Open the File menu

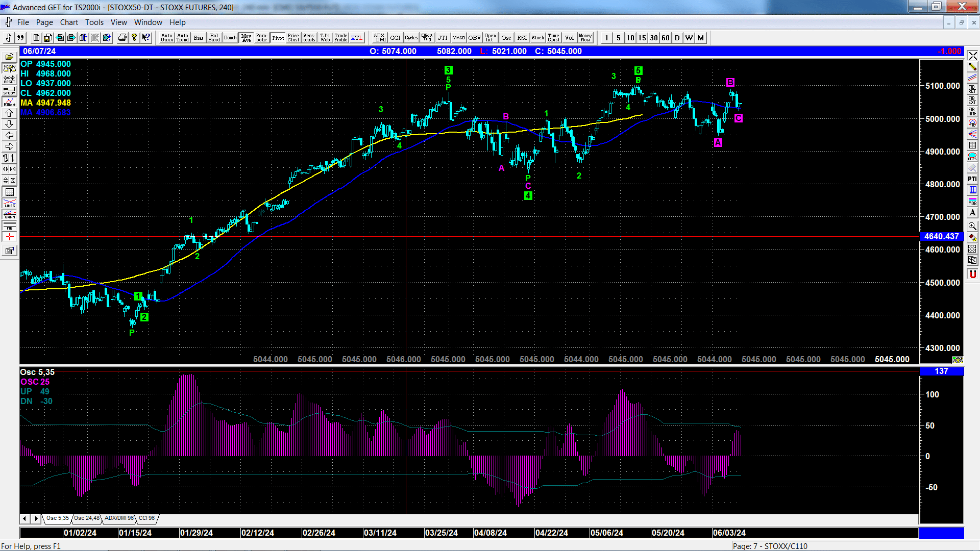23,22
